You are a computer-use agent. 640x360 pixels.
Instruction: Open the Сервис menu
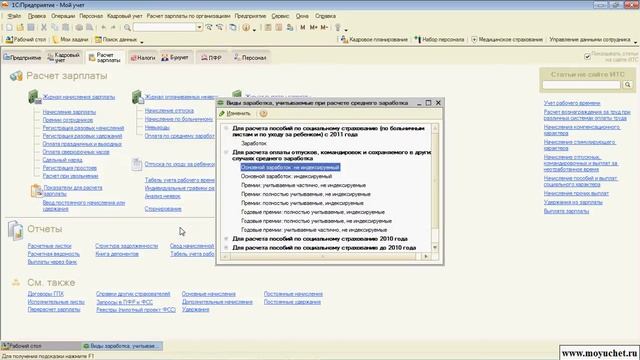pyautogui.click(x=280, y=16)
